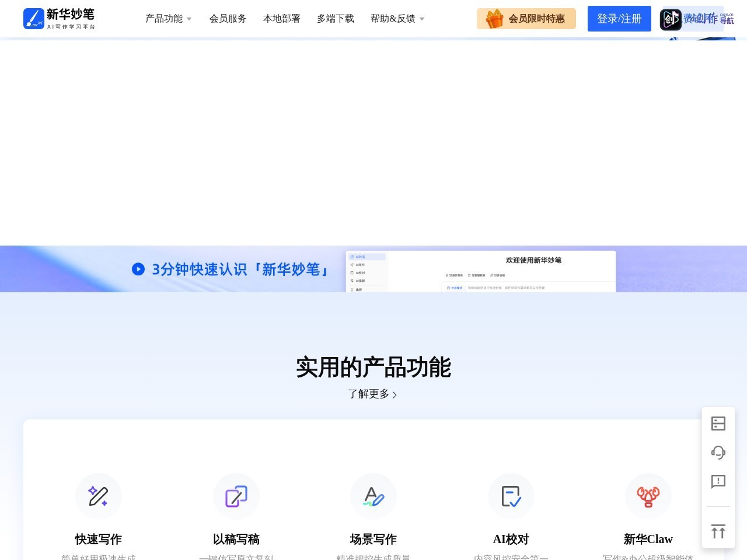This screenshot has width=747, height=560.
Task: Click 实用的产品功能 heading
Action: [373, 367]
